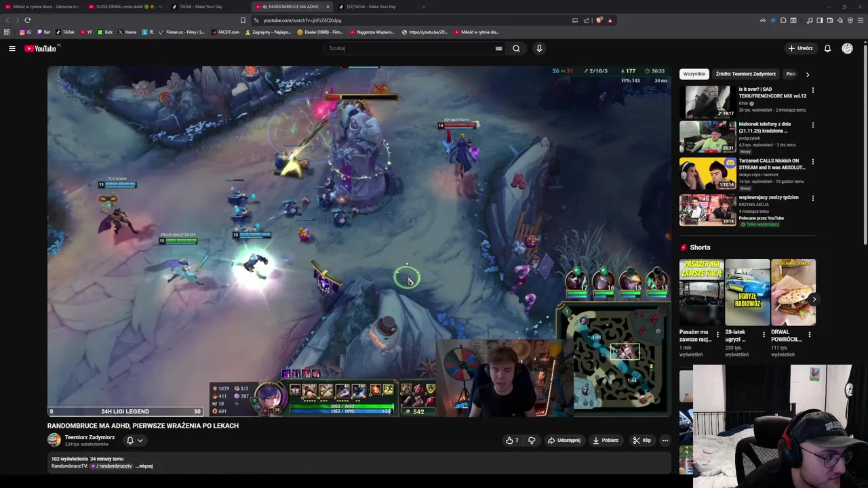
Task: Open more actions menu beside Klip
Action: [665, 441]
